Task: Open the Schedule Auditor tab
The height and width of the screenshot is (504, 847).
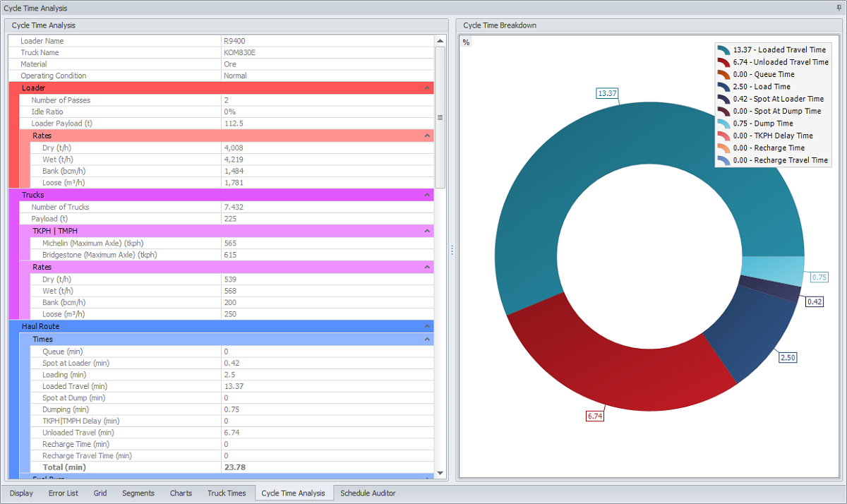Action: click(368, 493)
